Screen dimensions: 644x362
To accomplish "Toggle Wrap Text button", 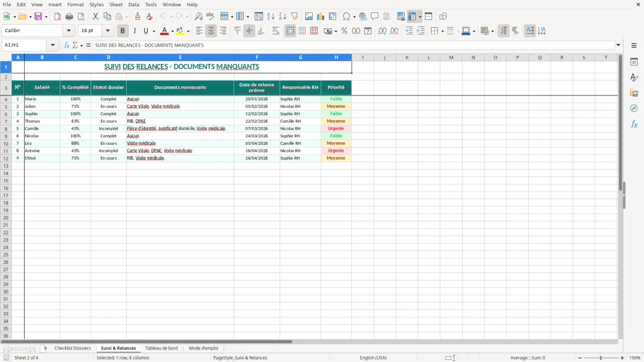I will [x=276, y=31].
